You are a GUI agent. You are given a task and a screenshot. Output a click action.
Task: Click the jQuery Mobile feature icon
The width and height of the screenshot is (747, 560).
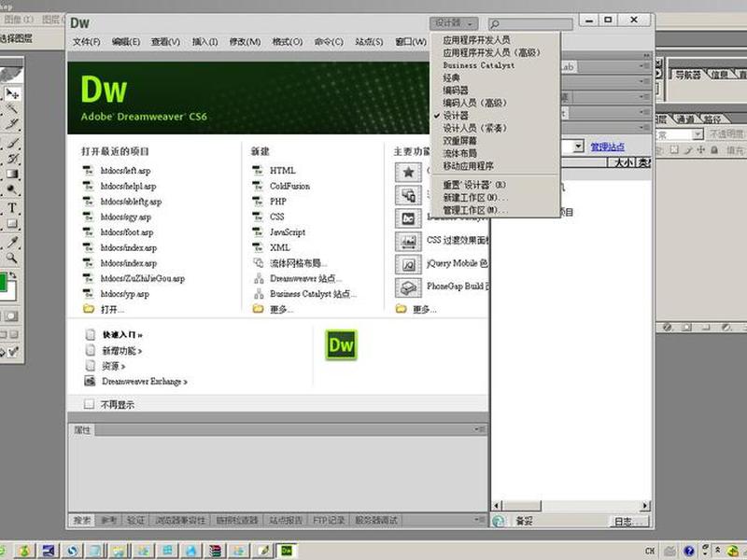click(x=408, y=264)
